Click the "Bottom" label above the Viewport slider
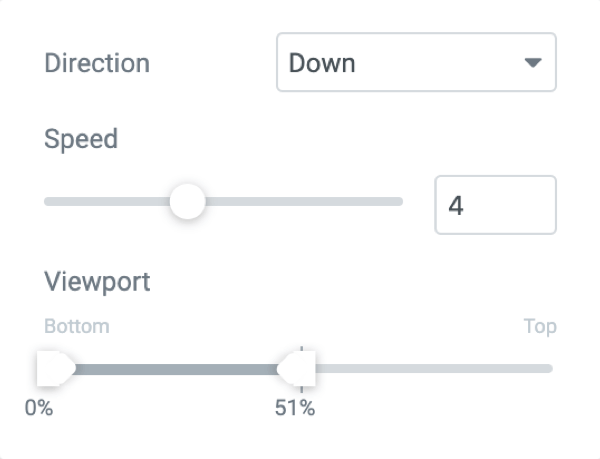 point(77,326)
